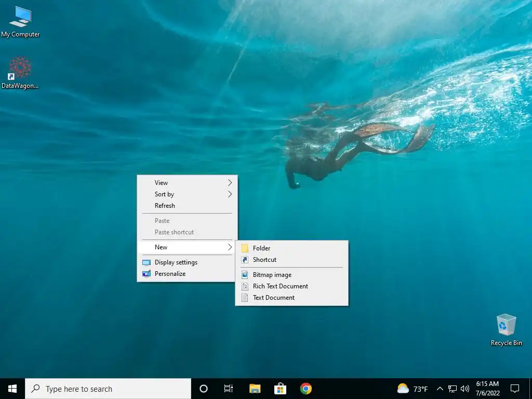Choose Personalize from context menu

pyautogui.click(x=187, y=274)
